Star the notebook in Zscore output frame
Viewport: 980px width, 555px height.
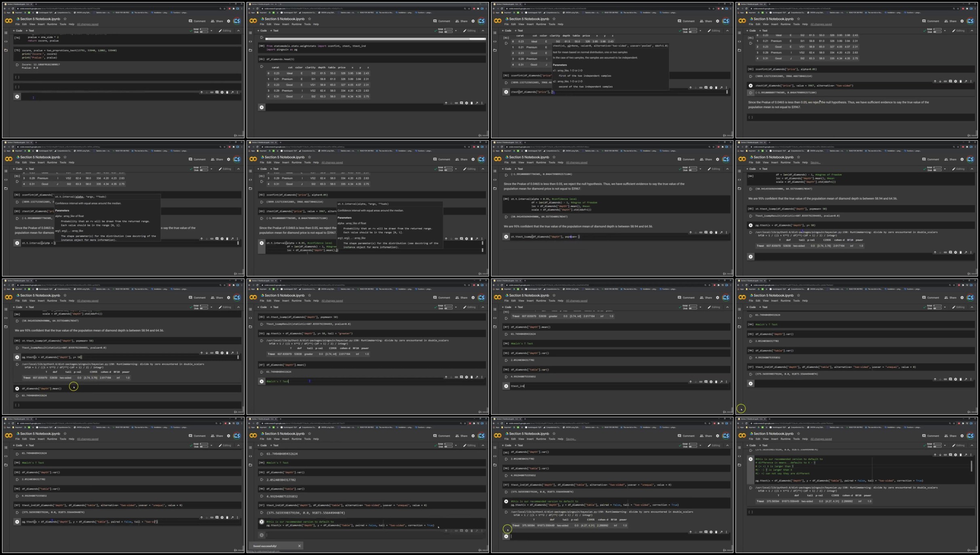65,19
